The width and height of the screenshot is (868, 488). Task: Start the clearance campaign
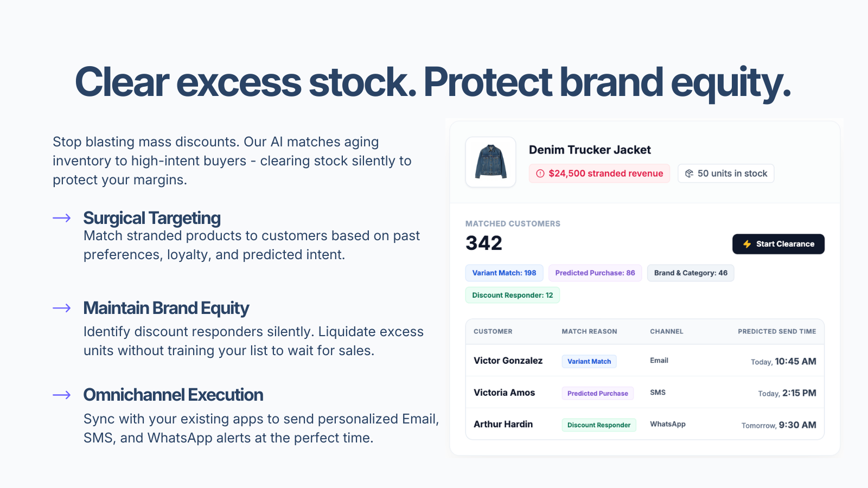(778, 244)
